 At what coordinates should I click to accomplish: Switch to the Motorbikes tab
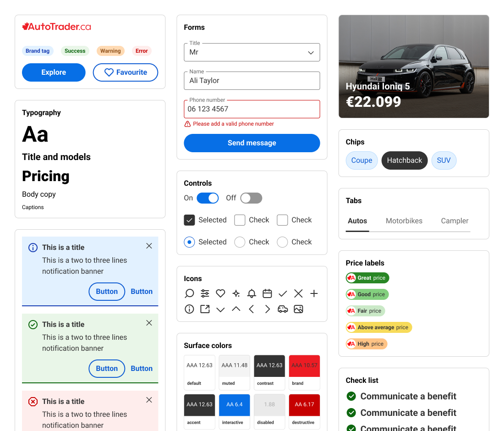[404, 221]
